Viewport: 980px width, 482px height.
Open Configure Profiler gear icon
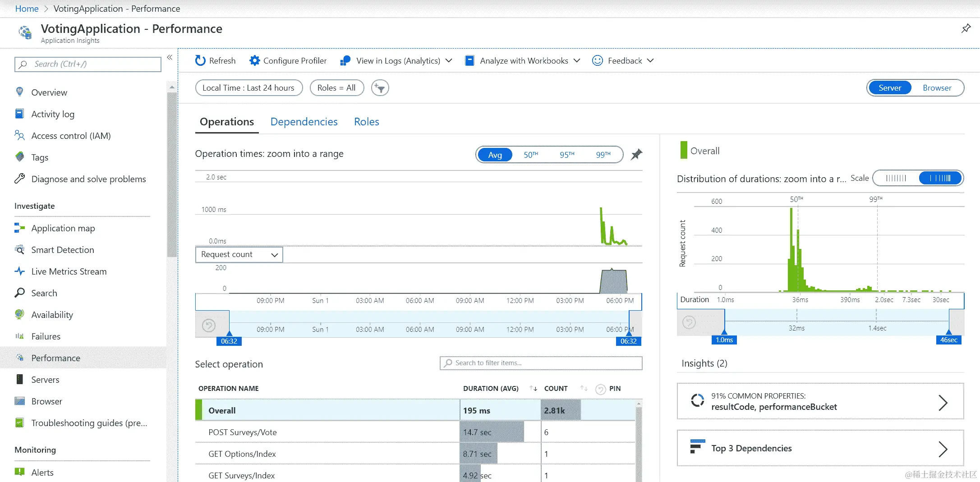coord(255,60)
